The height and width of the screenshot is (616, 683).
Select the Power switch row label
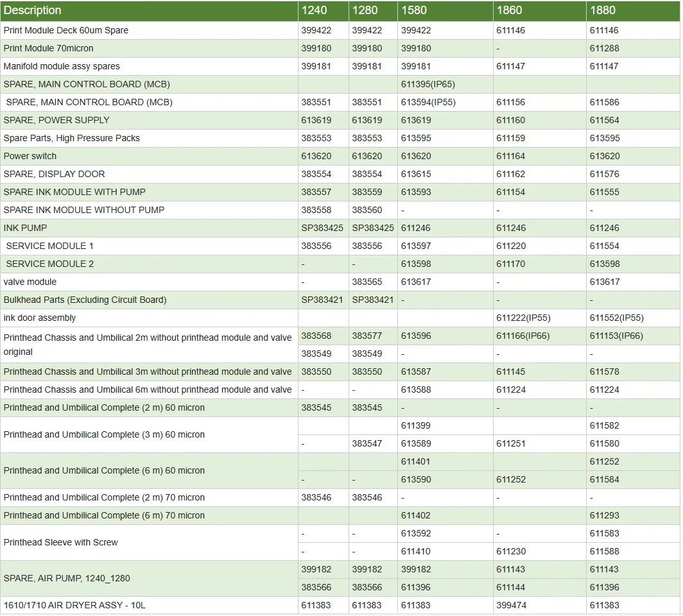(x=30, y=156)
